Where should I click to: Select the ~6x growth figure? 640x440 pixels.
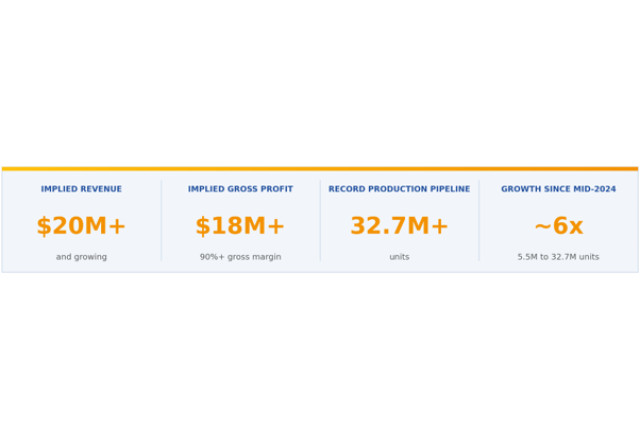pos(559,226)
